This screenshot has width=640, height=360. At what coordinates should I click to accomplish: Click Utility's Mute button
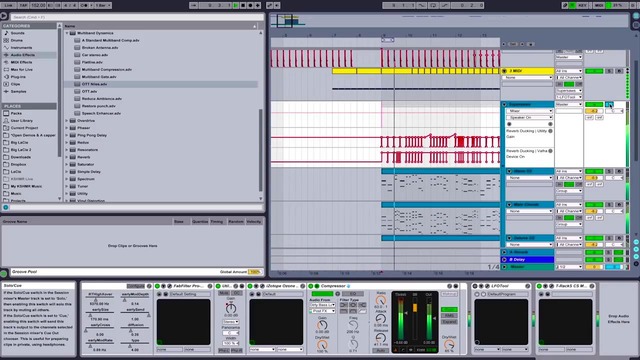[224, 293]
